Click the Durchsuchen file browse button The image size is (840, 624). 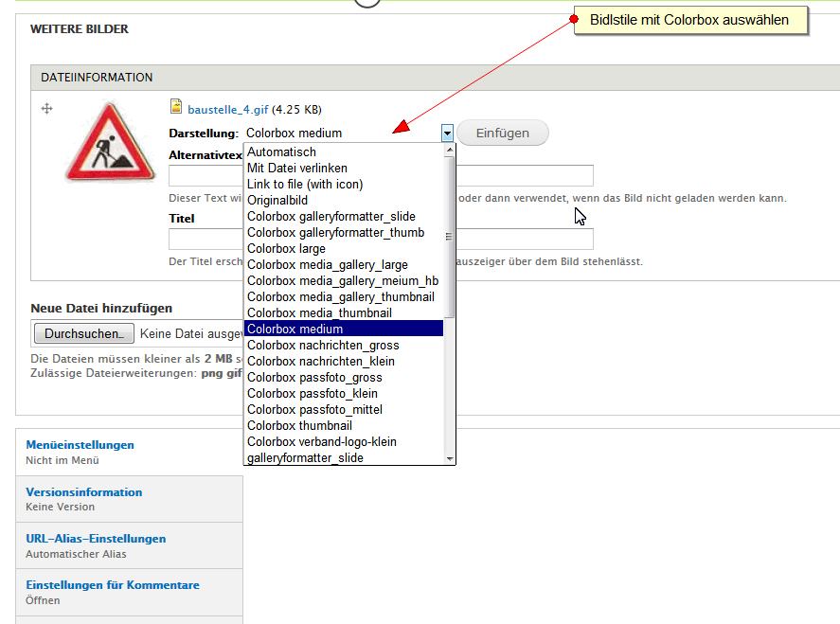click(x=83, y=333)
